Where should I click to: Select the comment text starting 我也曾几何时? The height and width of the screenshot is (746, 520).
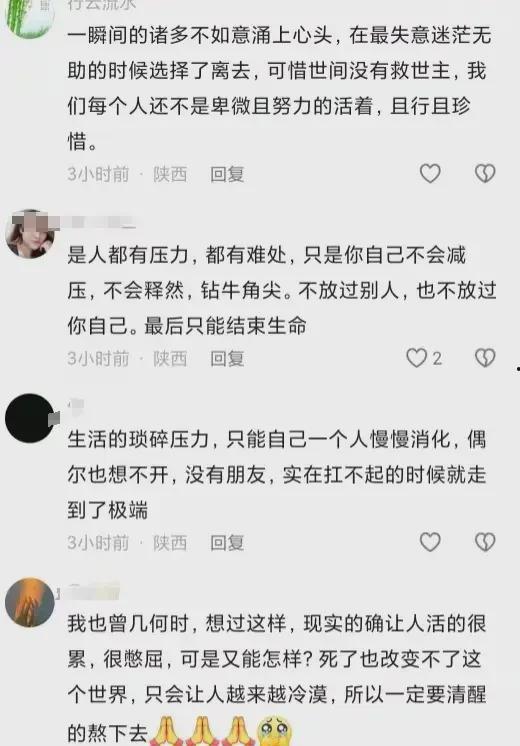point(277,679)
